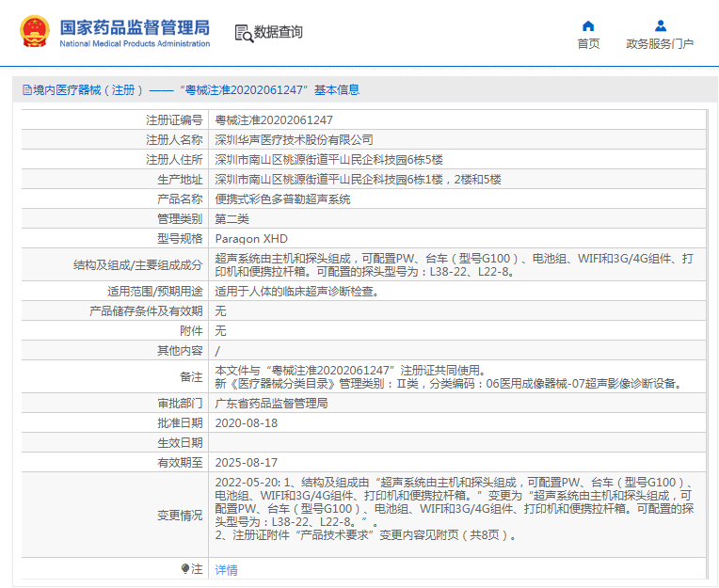Image resolution: width=719 pixels, height=588 pixels.
Task: Click 适用于人体的临床超声诊断检查 text
Action: [x=297, y=291]
